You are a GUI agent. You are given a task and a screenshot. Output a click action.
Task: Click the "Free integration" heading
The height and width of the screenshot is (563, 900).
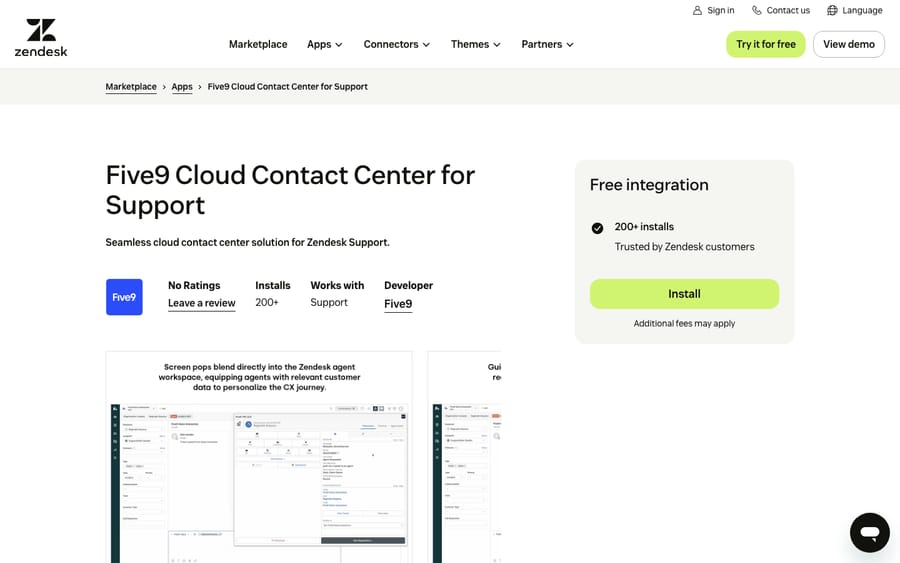click(x=649, y=185)
